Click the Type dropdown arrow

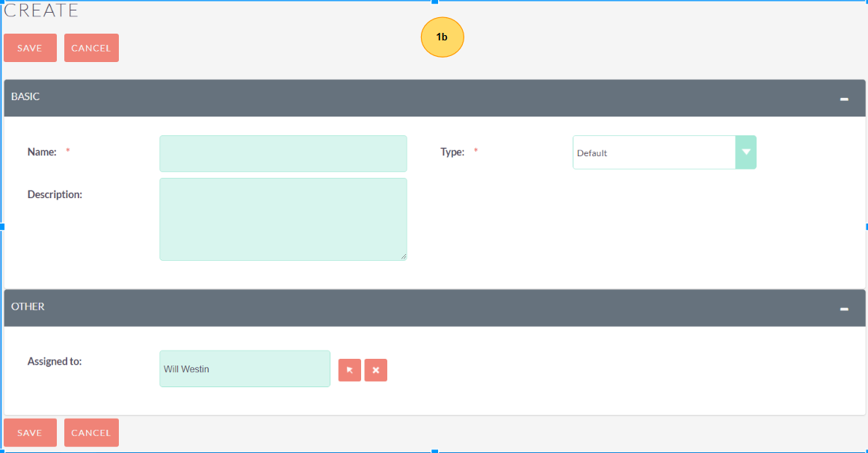point(745,152)
